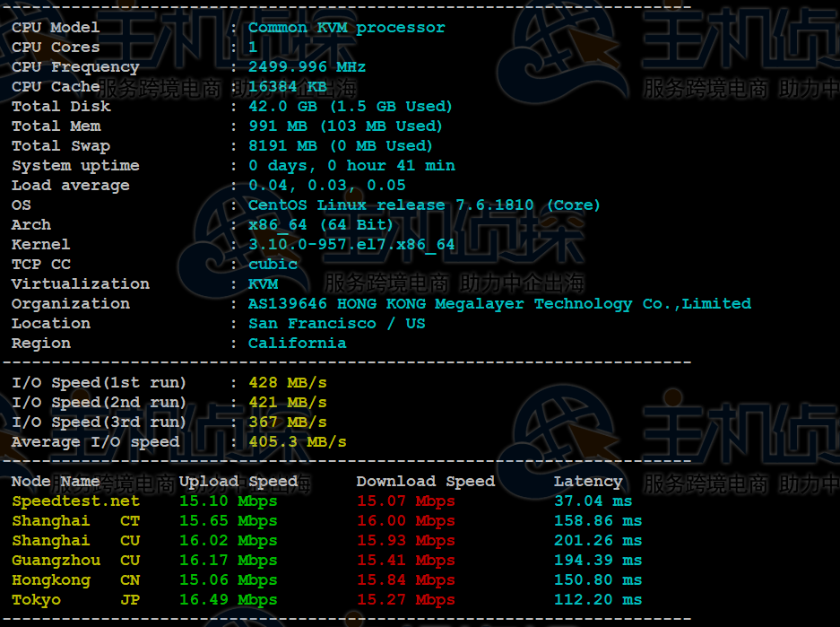Screen dimensions: 840x627
Task: Click the Region value California
Action: tap(297, 344)
